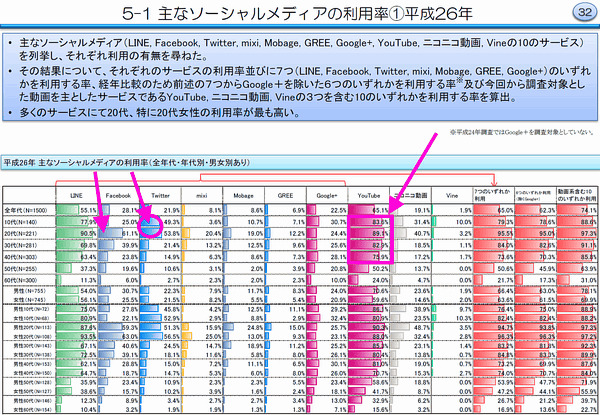Click the 14.9% Twitter value for 40代
This screenshot has height=415, width=600.
[171, 256]
